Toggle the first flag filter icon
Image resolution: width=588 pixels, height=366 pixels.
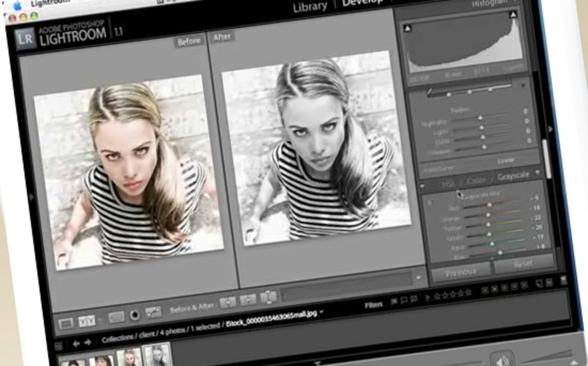(x=394, y=301)
